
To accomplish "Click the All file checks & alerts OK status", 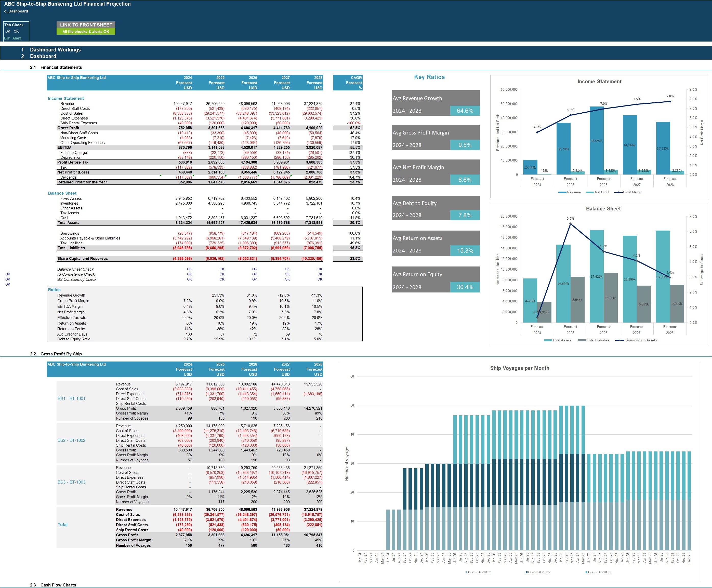I will 86,32.
